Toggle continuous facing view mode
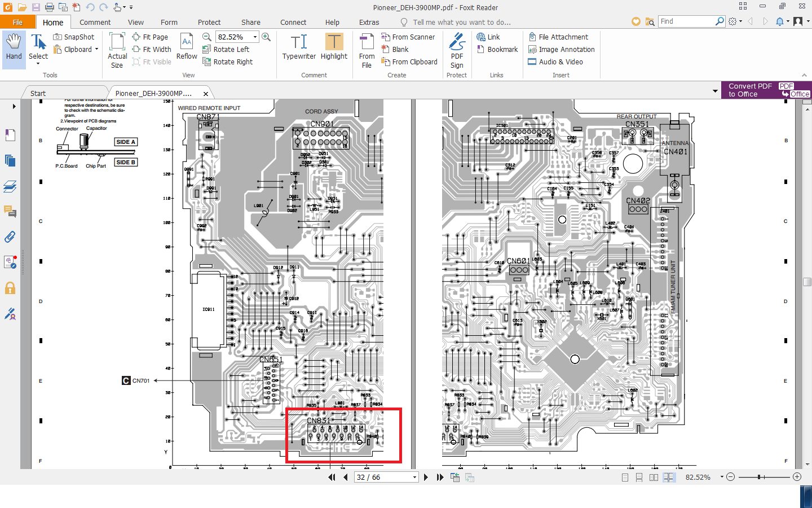 pyautogui.click(x=669, y=478)
